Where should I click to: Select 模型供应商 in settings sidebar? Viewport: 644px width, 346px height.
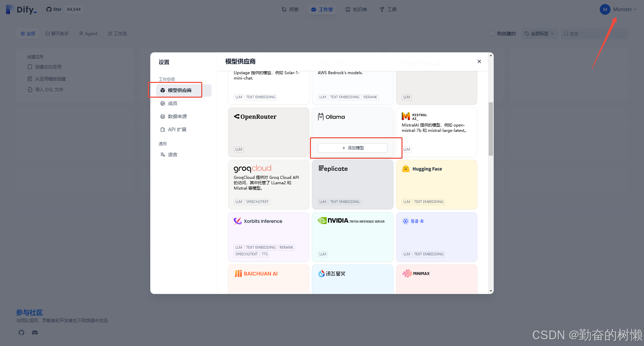click(183, 90)
